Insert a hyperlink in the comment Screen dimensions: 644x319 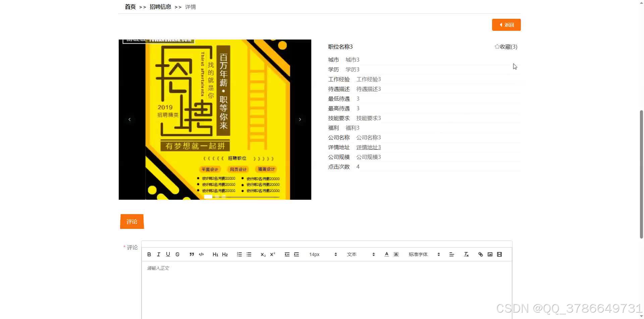pos(481,254)
